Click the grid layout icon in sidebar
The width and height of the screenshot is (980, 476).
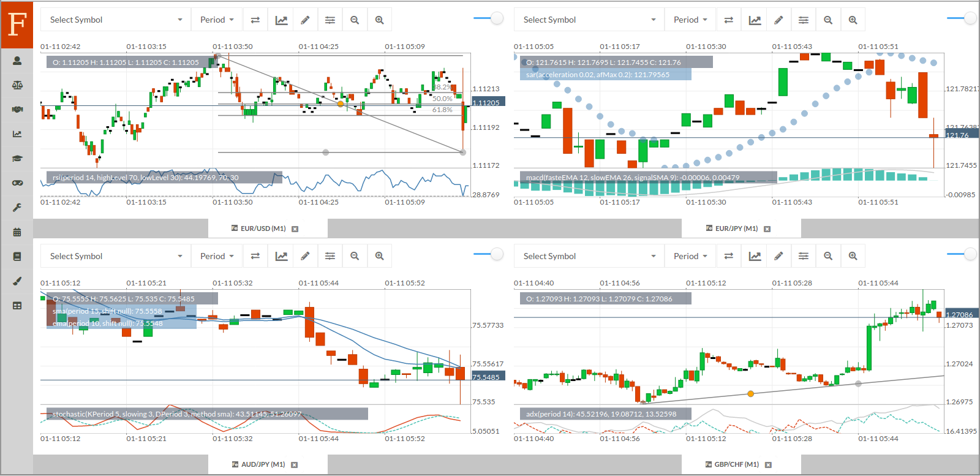(17, 306)
